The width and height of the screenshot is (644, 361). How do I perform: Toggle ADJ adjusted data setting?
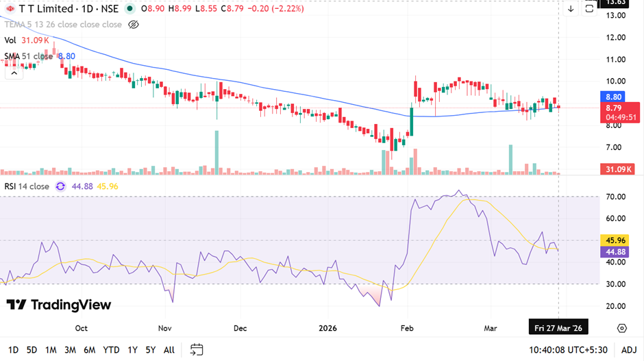point(628,350)
